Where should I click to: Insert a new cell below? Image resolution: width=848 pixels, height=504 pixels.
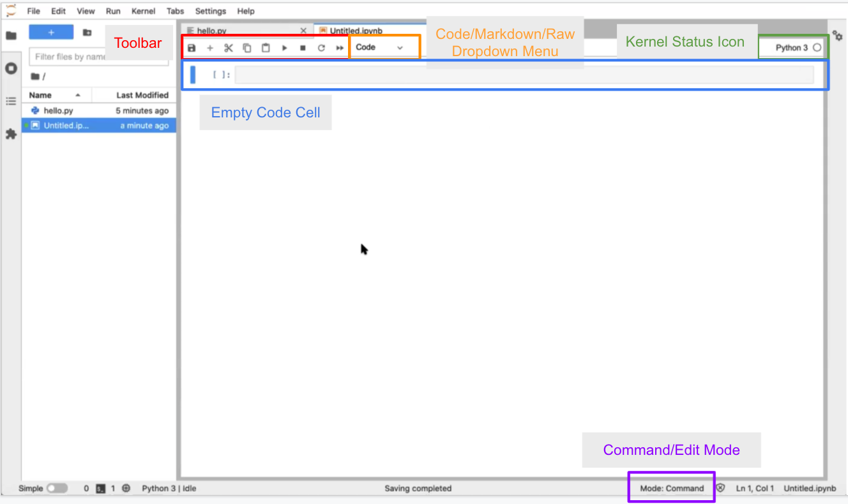pos(210,47)
